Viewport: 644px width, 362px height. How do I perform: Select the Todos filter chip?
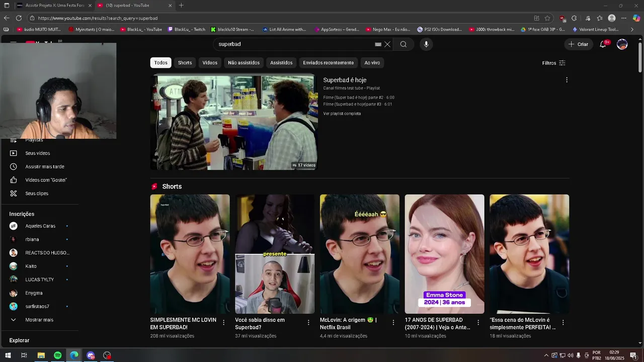click(161, 63)
